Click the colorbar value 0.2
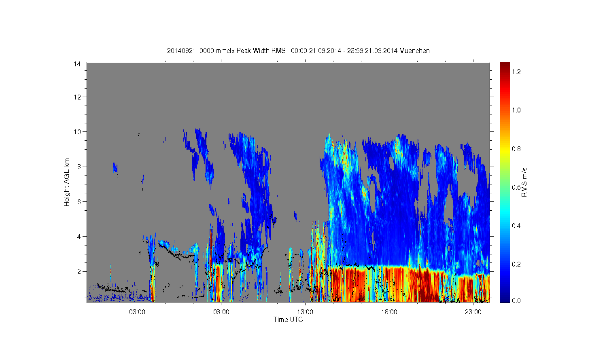607x364 pixels. coord(516,264)
